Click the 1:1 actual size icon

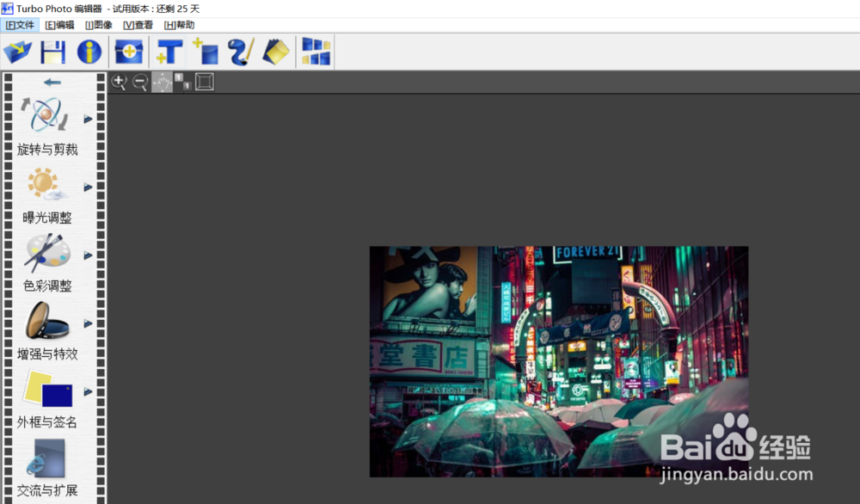[183, 83]
